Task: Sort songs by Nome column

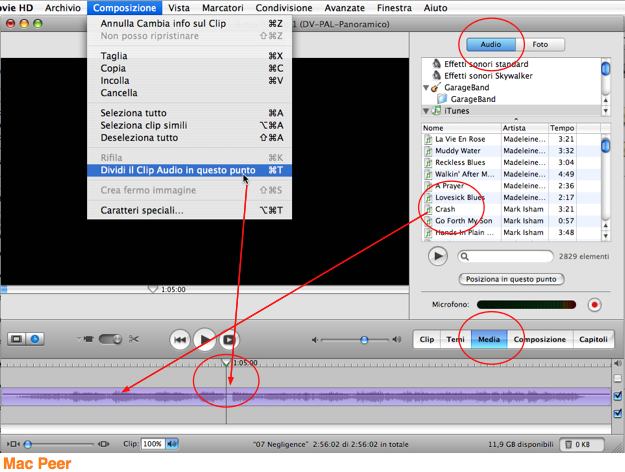Action: [x=461, y=128]
